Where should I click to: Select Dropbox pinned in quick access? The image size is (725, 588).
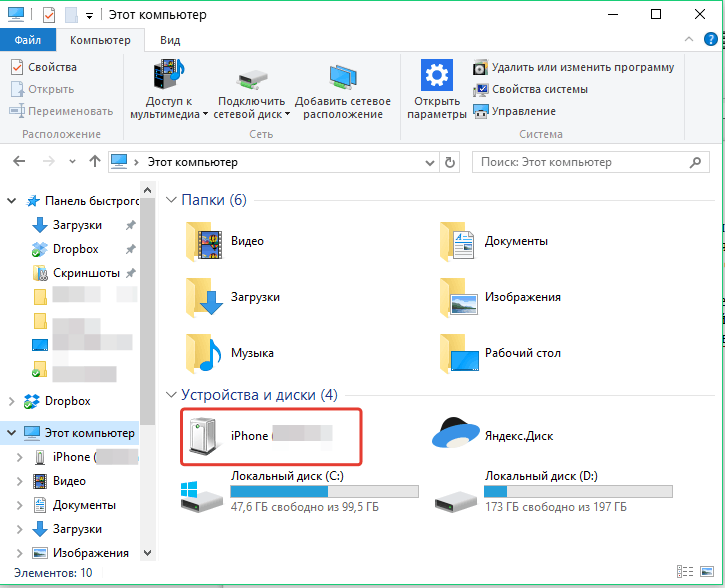coord(76,249)
